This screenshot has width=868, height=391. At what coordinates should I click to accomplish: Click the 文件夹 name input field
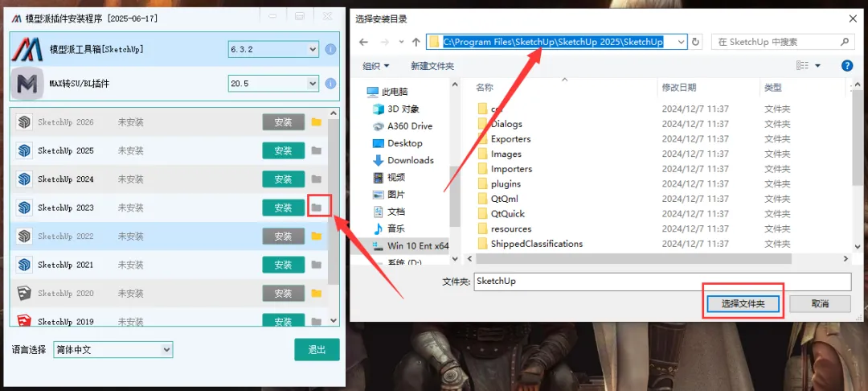(662, 282)
